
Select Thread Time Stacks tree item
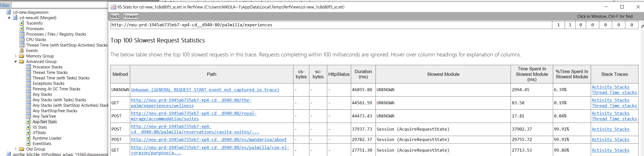(50, 73)
